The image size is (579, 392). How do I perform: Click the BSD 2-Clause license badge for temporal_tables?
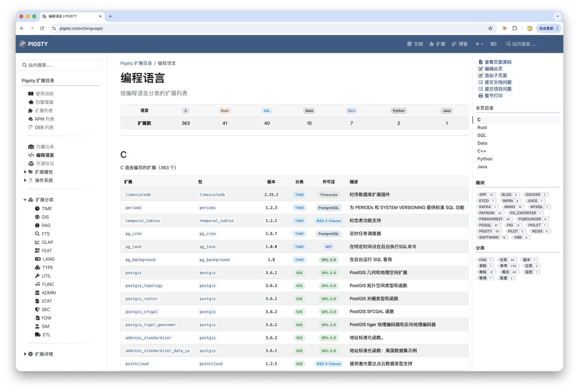point(329,221)
